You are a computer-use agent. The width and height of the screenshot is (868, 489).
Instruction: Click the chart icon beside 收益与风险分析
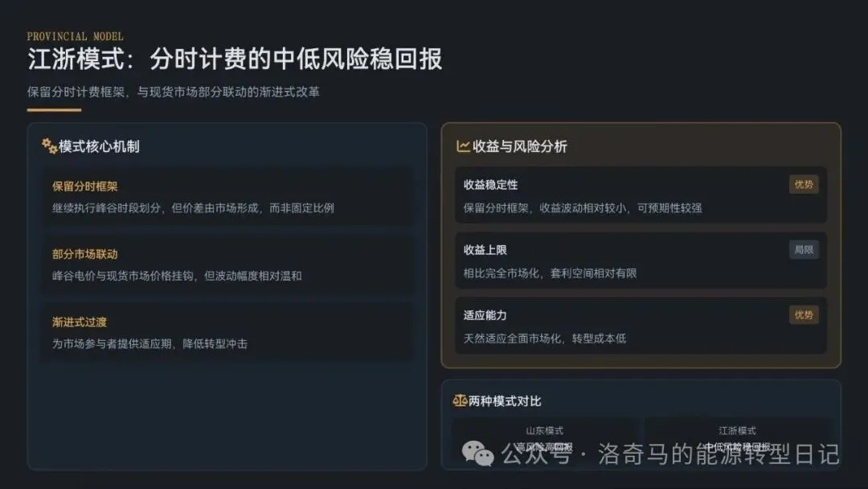click(463, 146)
